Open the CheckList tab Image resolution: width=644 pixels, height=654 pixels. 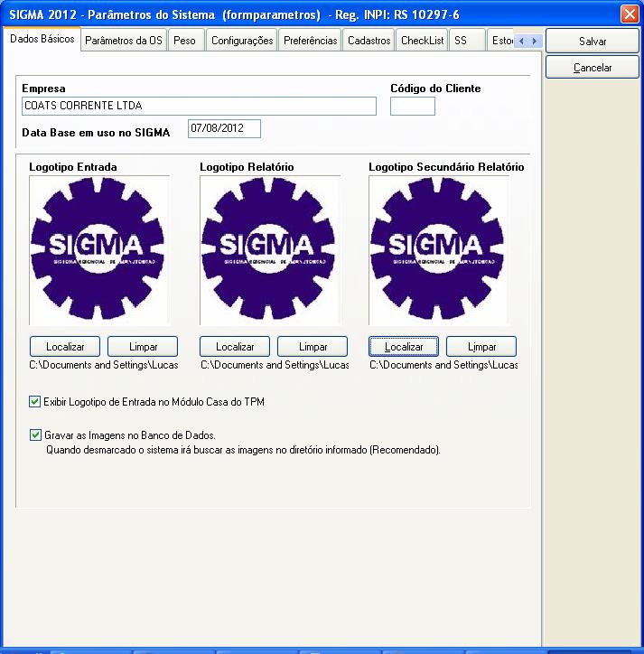422,41
